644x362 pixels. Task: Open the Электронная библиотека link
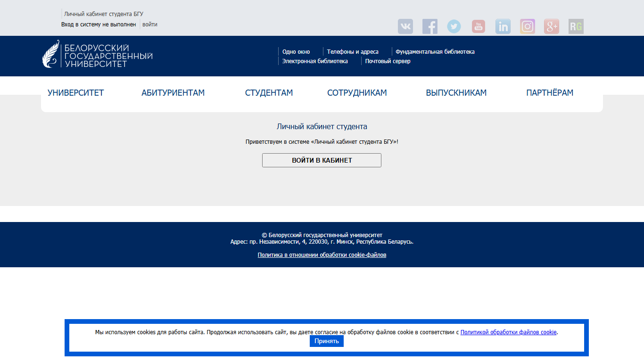click(315, 61)
